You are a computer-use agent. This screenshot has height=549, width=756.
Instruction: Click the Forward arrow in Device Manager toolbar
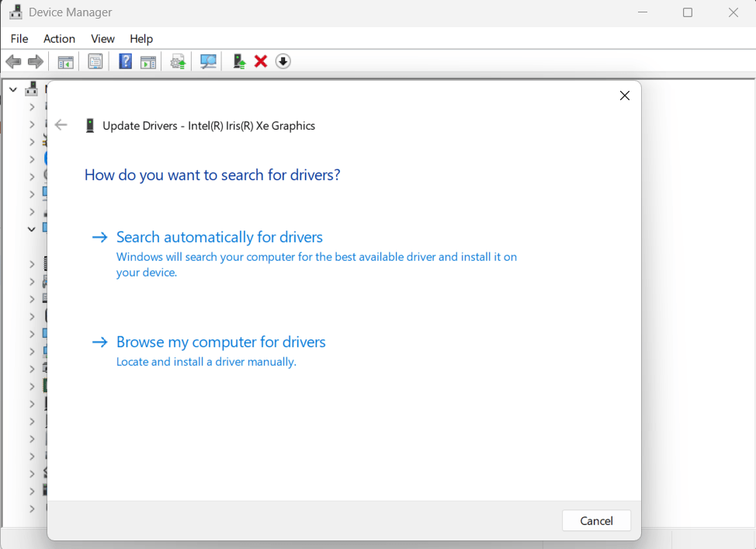(x=36, y=62)
